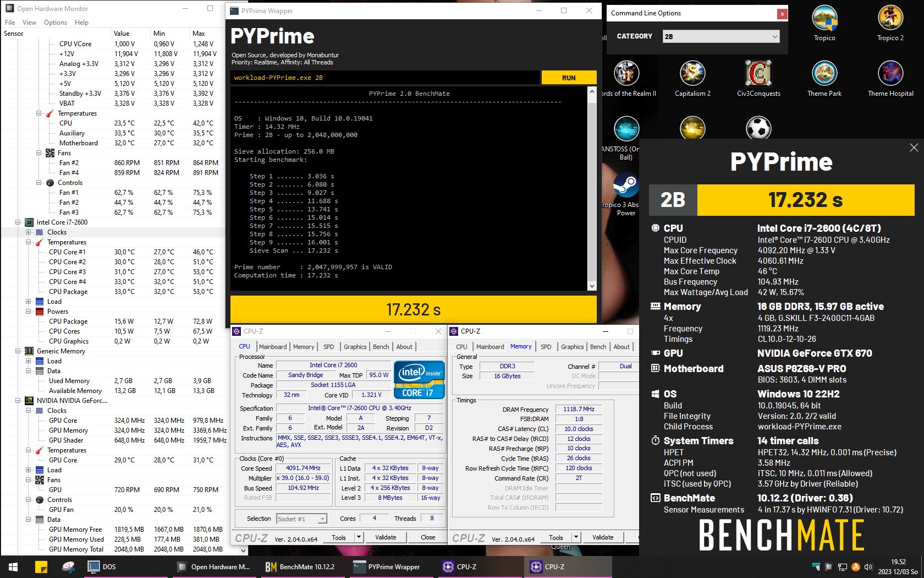Open the Options menu in Open Hardware Monitor
The width and height of the screenshot is (924, 578).
(x=56, y=23)
